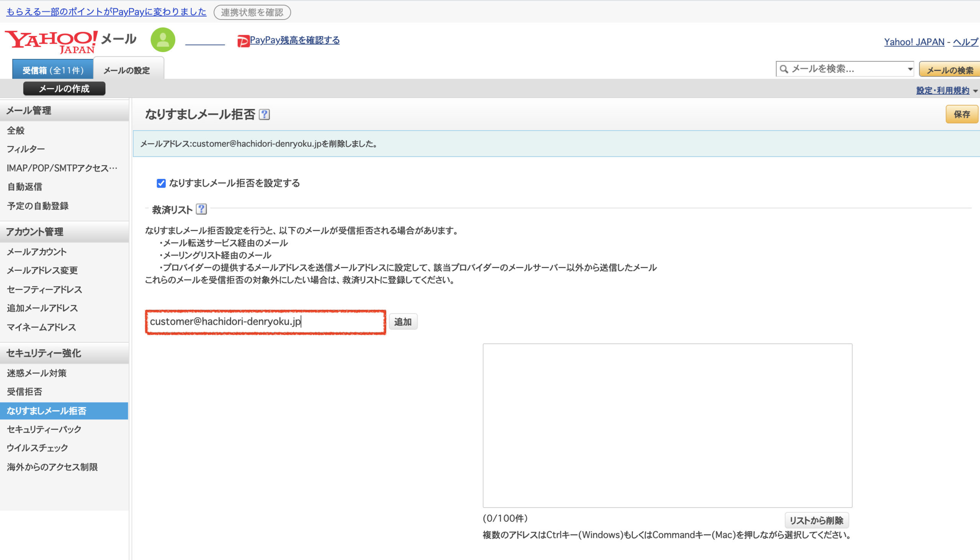Expand the 設定・利用規約 dropdown

947,91
